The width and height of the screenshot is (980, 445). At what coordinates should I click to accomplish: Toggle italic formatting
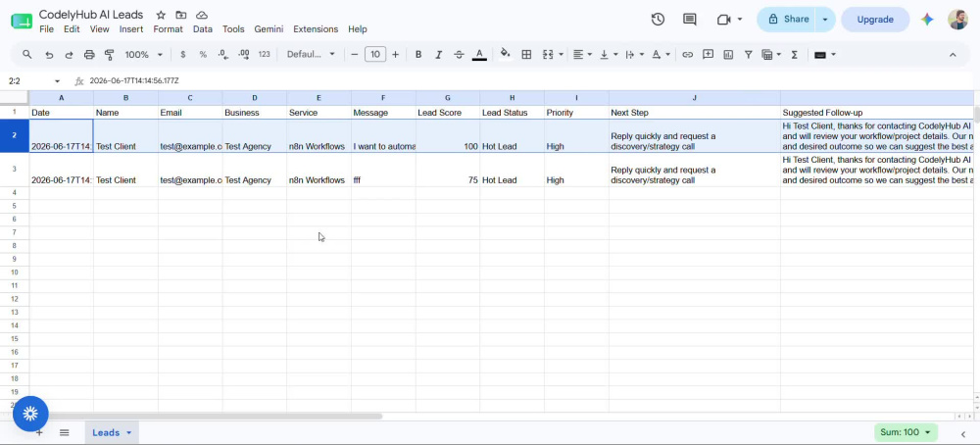click(439, 54)
